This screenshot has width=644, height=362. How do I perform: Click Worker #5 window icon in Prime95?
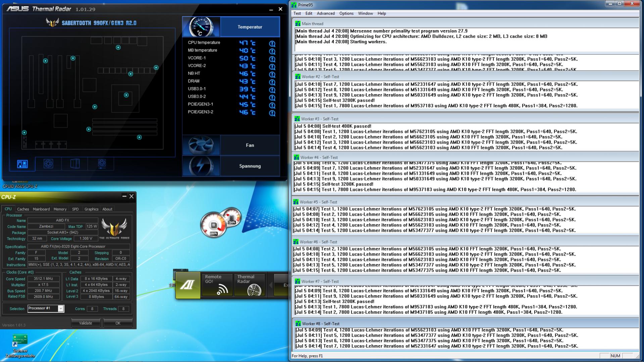(x=296, y=202)
